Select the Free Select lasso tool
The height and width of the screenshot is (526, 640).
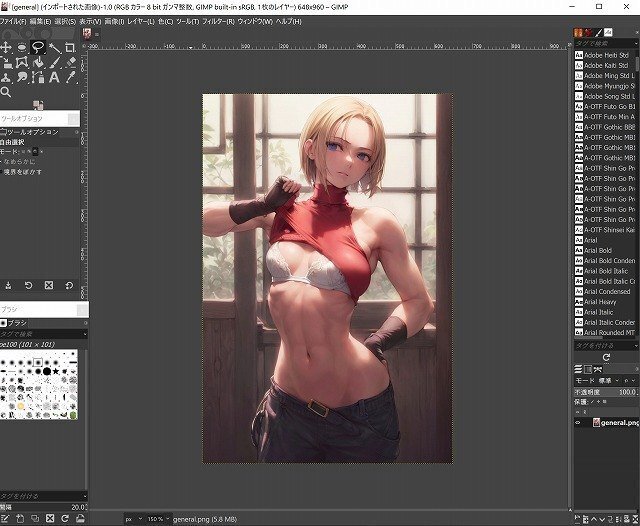click(38, 48)
